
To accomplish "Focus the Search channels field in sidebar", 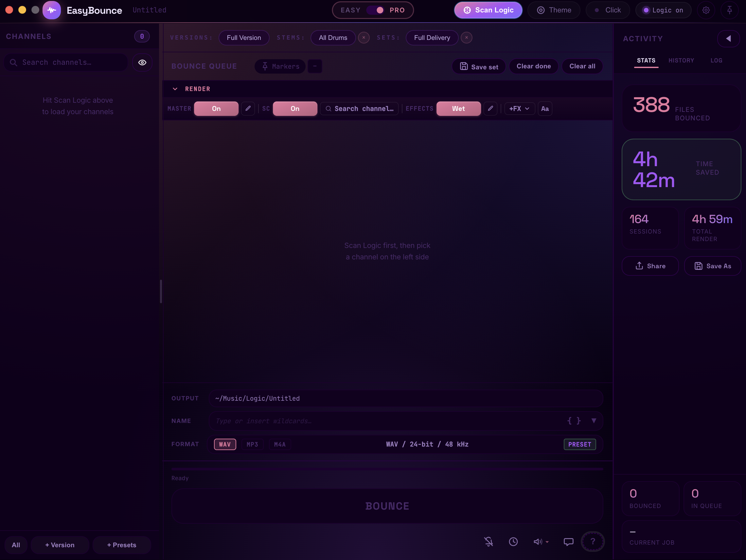I will coord(66,62).
